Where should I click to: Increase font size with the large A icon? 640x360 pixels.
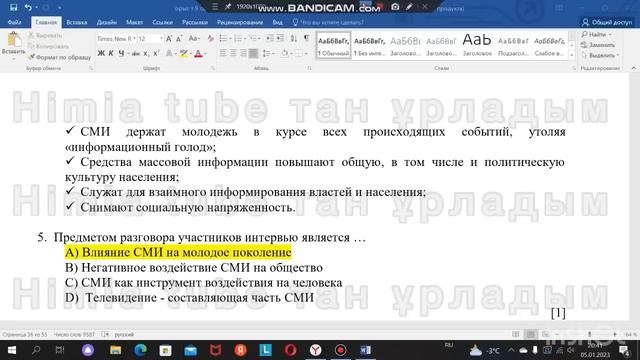click(169, 39)
